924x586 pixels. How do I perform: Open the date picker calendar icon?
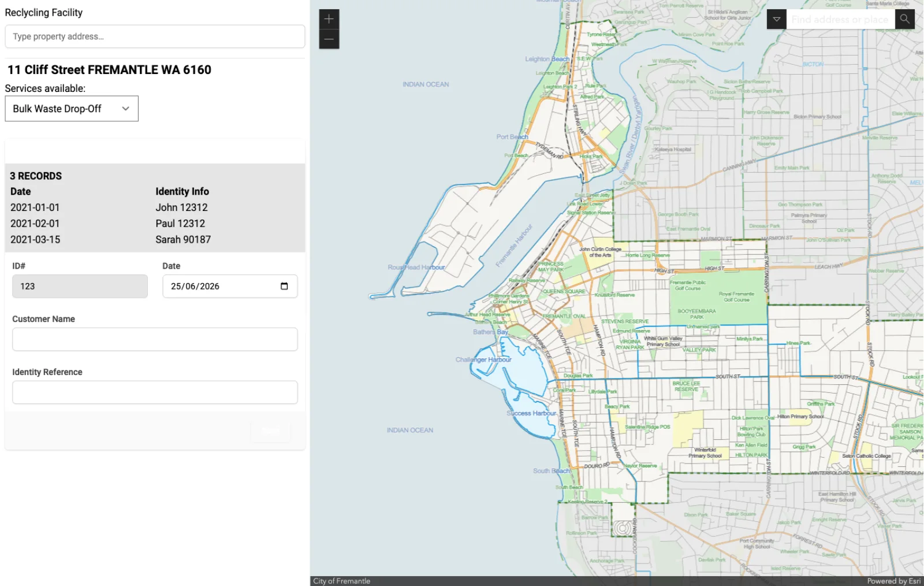(x=284, y=286)
